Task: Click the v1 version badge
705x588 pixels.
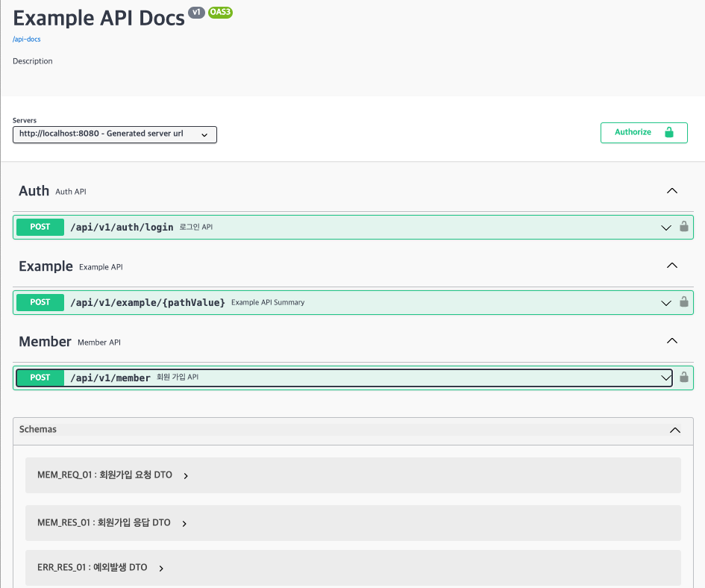Action: pyautogui.click(x=196, y=12)
